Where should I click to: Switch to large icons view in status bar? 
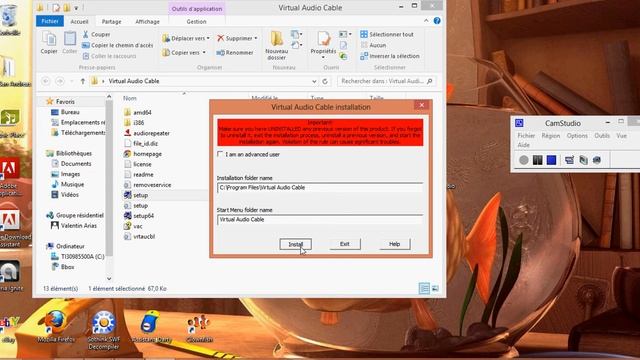tap(435, 289)
